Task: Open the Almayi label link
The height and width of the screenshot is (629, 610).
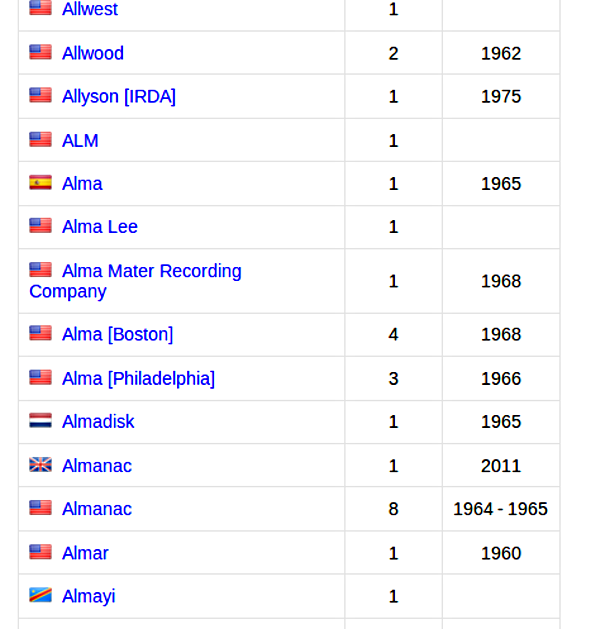Action: [x=88, y=596]
